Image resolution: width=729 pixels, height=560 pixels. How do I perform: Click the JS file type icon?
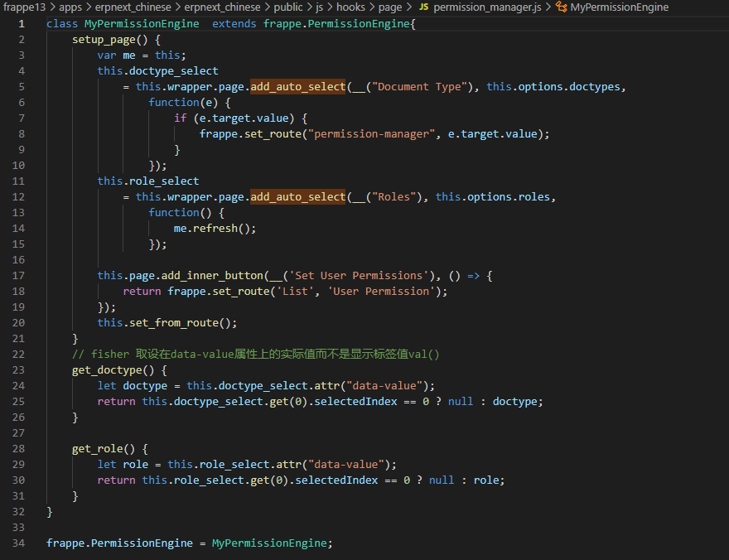click(423, 7)
